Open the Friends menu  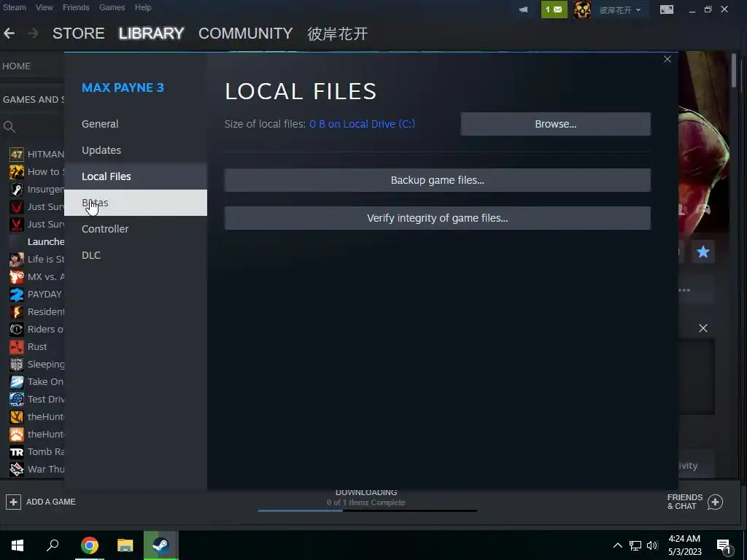[x=76, y=7]
